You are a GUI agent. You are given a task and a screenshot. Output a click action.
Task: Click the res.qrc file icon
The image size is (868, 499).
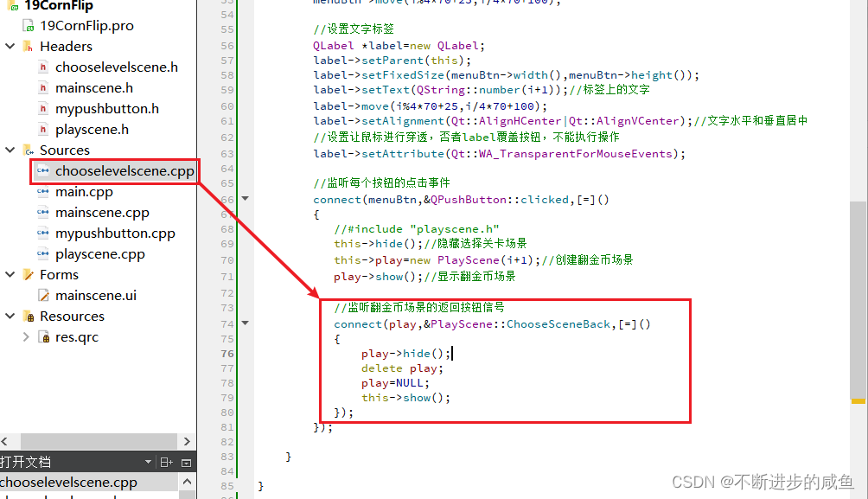[44, 336]
